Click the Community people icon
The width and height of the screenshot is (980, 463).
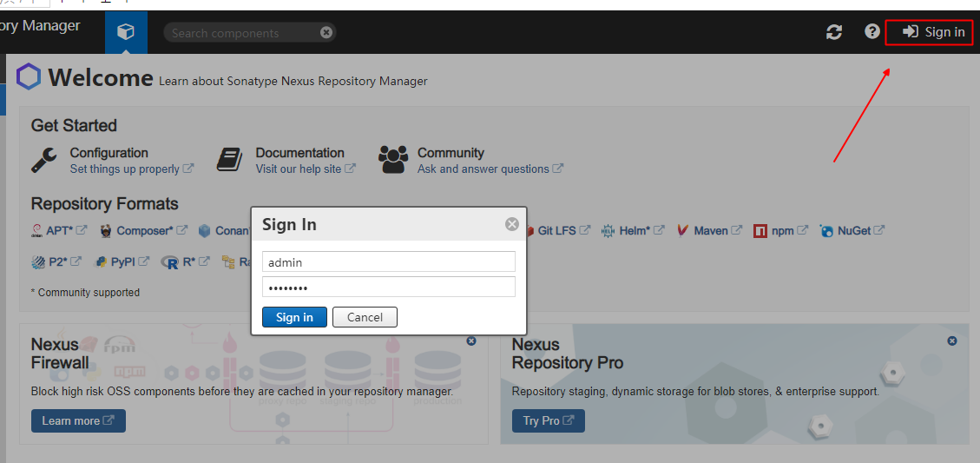click(393, 160)
